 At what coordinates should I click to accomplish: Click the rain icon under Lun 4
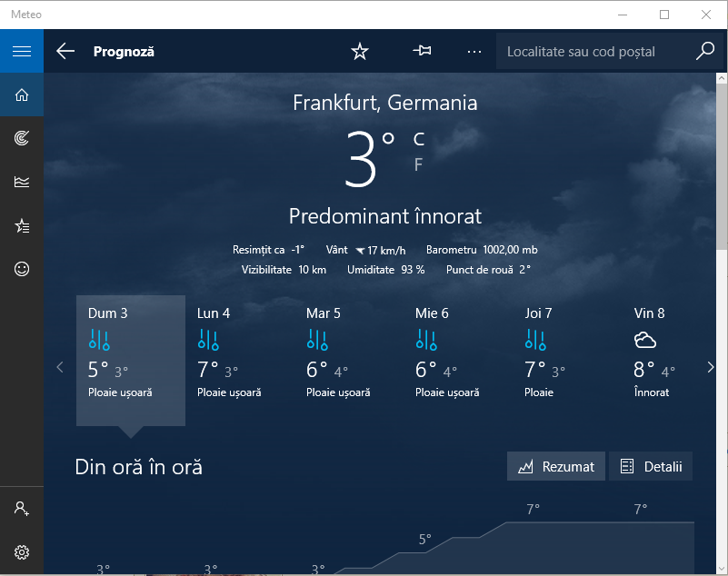(208, 340)
